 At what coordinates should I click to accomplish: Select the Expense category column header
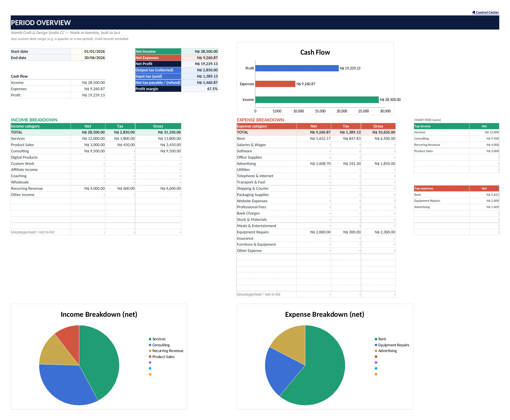pos(266,126)
